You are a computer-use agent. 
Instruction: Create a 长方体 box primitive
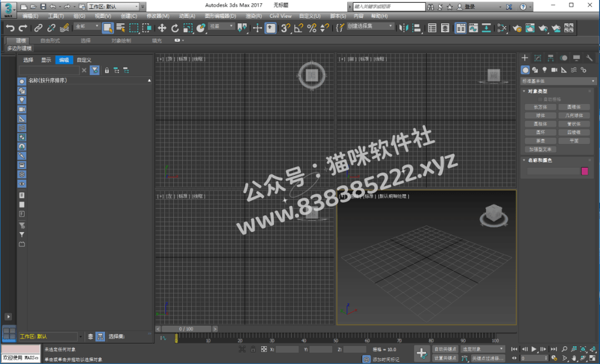coord(541,107)
